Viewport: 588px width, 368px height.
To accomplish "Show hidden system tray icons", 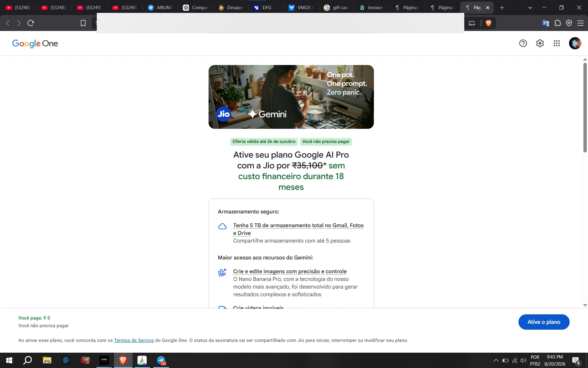I will click(x=496, y=360).
